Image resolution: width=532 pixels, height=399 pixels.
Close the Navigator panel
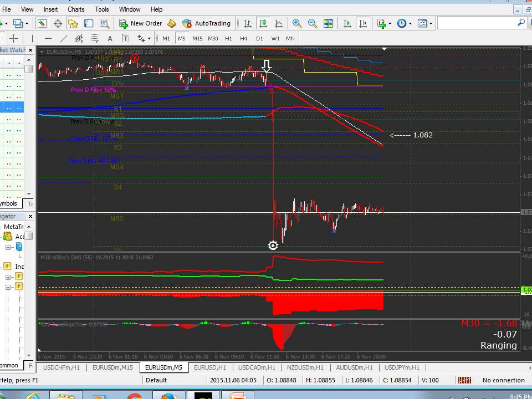[30, 216]
